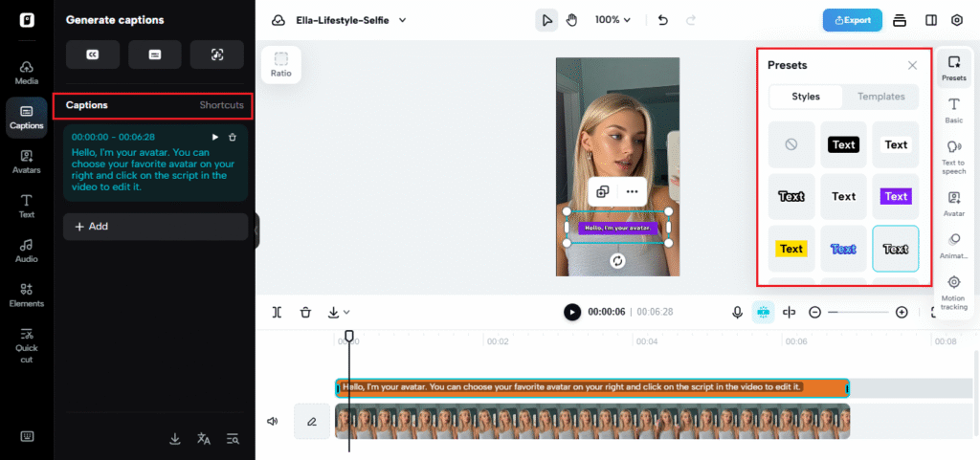Choose the yellow background Text style preset
980x460 pixels.
click(x=791, y=249)
